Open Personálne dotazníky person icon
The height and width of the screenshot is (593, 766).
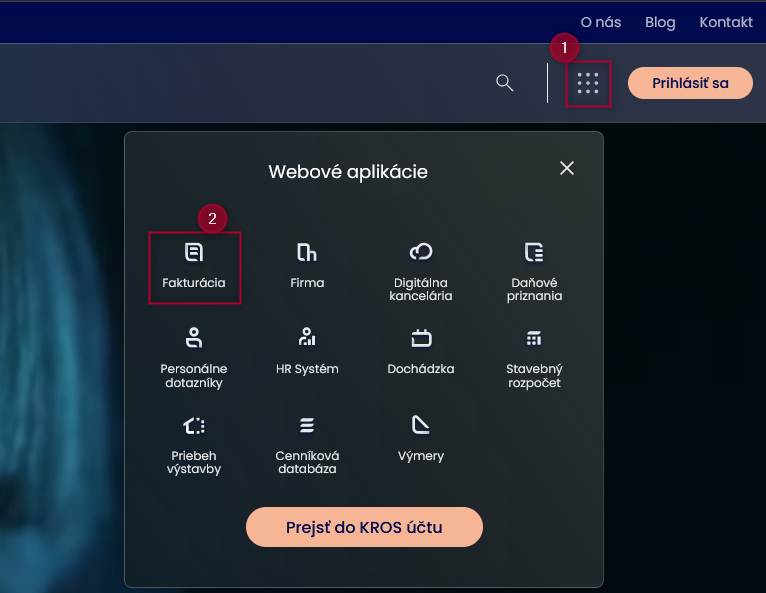click(194, 337)
